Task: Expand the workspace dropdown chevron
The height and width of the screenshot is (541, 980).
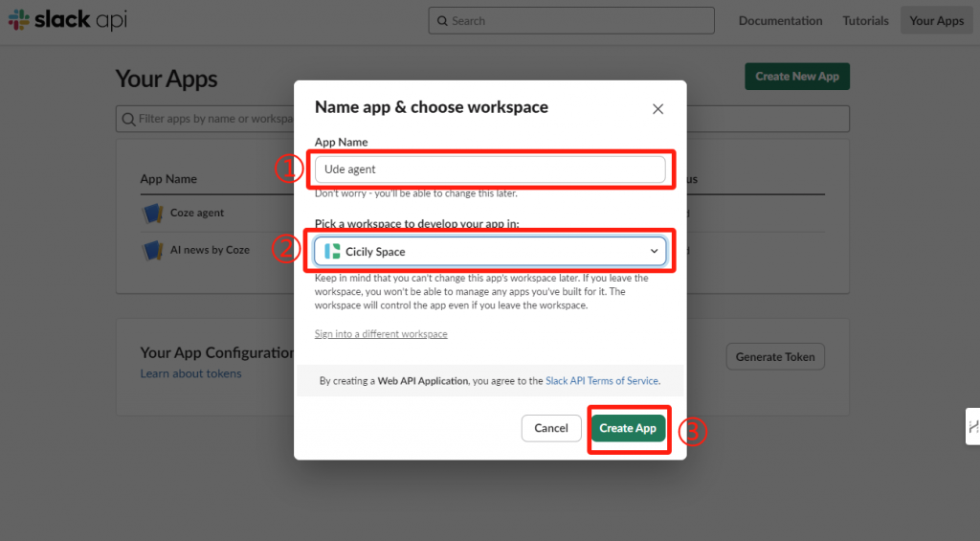Action: pos(654,252)
